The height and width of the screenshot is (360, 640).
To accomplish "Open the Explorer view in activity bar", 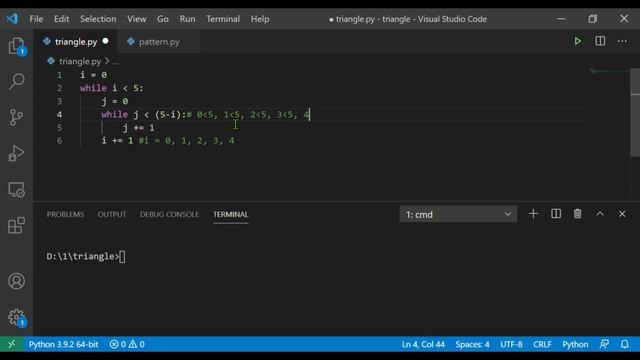I will 17,46.
